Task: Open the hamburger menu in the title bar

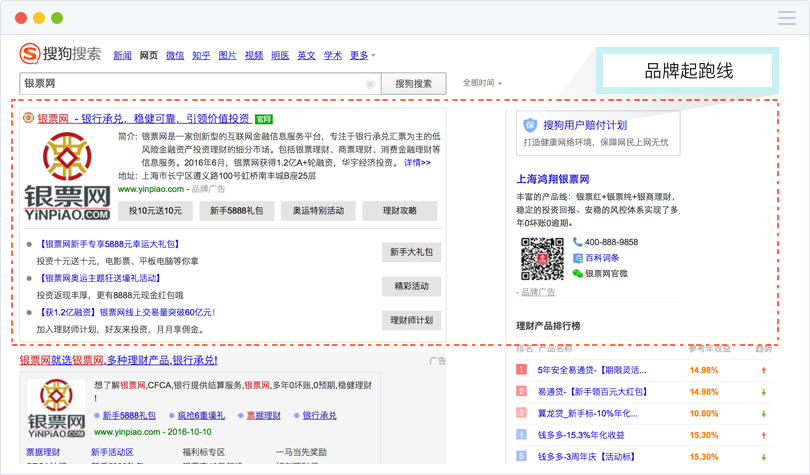Action: 786,18
